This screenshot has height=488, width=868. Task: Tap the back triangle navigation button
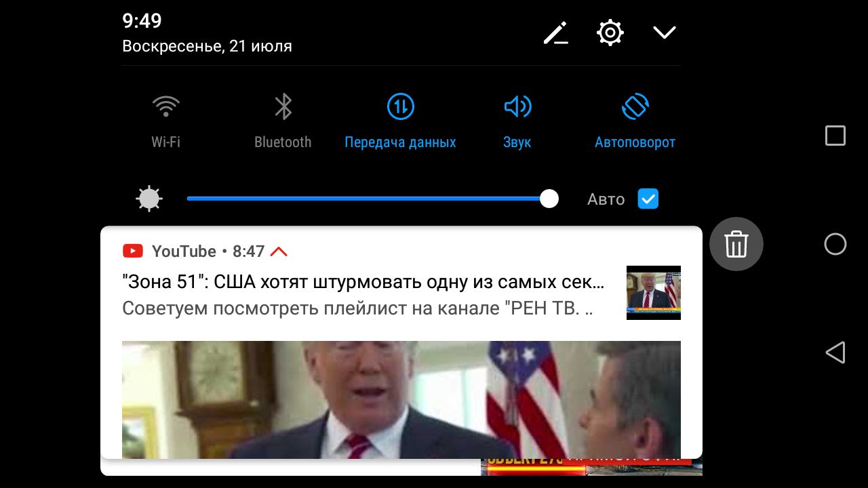coord(835,352)
